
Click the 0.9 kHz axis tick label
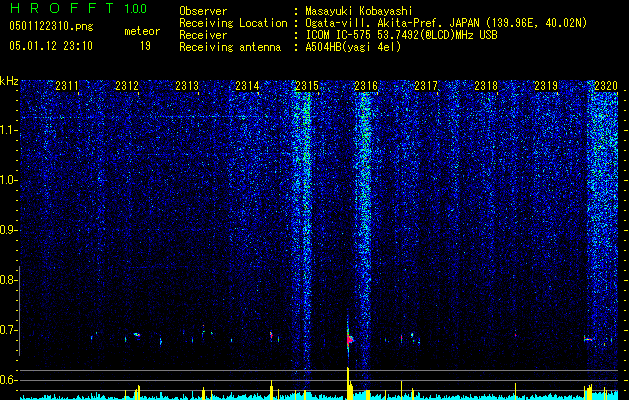tap(7, 230)
